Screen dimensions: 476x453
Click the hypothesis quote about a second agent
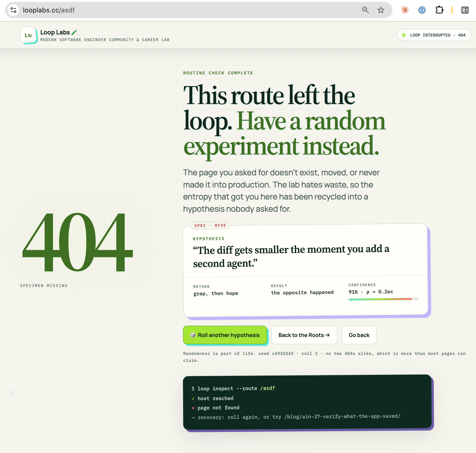point(291,256)
